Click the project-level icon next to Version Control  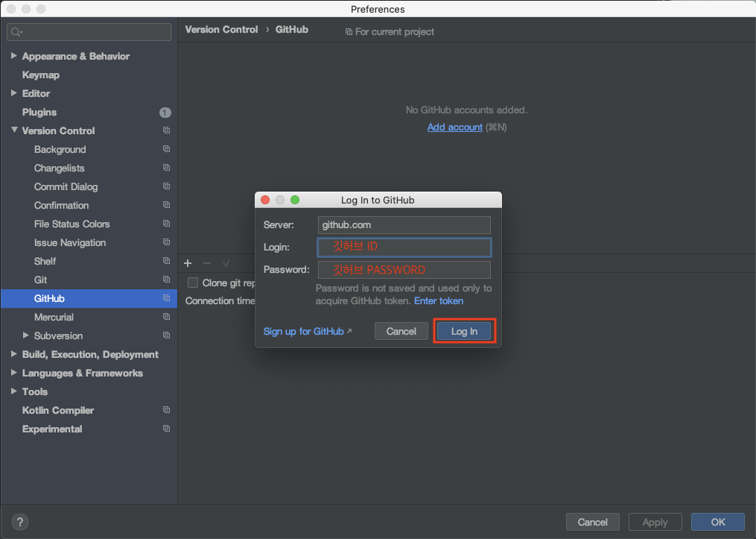(x=166, y=130)
